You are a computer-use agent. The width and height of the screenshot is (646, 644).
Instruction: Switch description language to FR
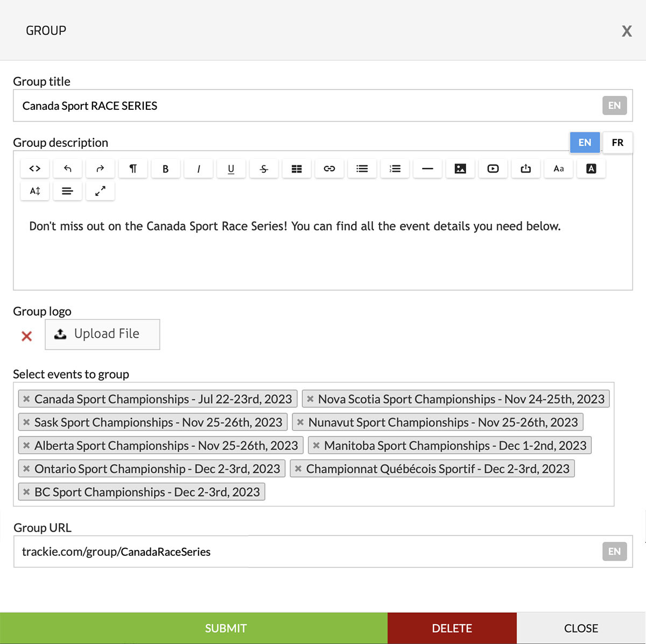click(x=617, y=143)
